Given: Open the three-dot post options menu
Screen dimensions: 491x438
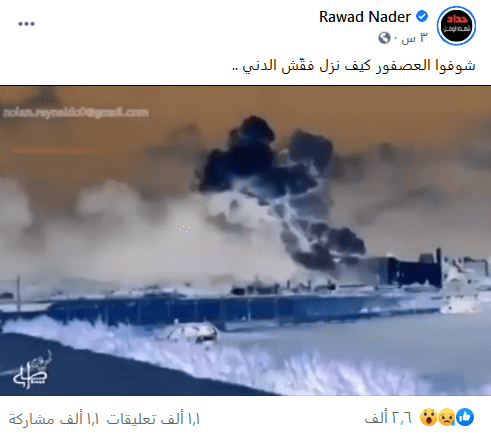Looking at the screenshot, I should tap(26, 24).
